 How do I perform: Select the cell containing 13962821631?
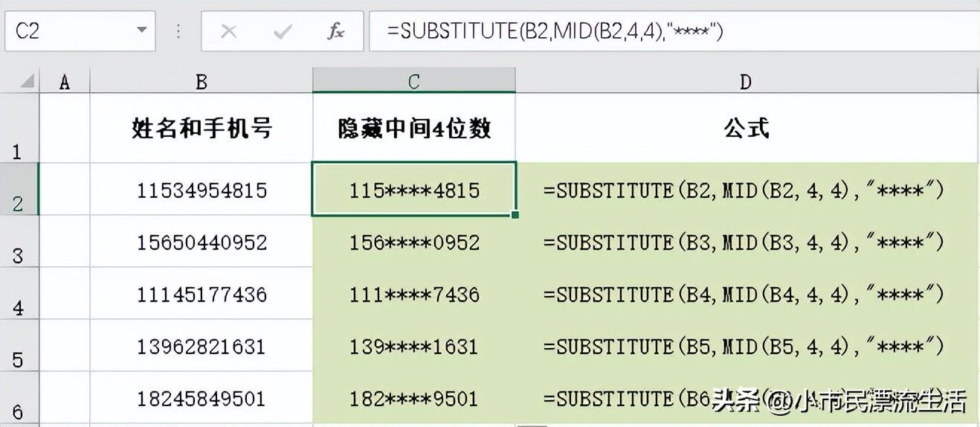pos(201,347)
